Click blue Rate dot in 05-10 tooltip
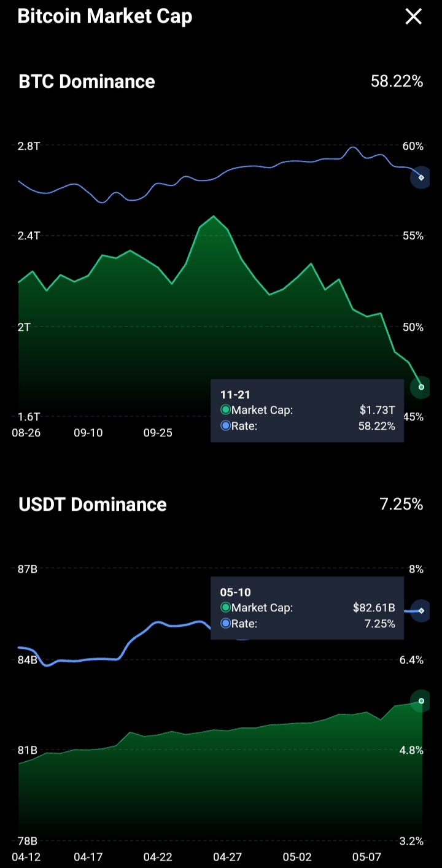This screenshot has width=442, height=868. click(x=225, y=623)
